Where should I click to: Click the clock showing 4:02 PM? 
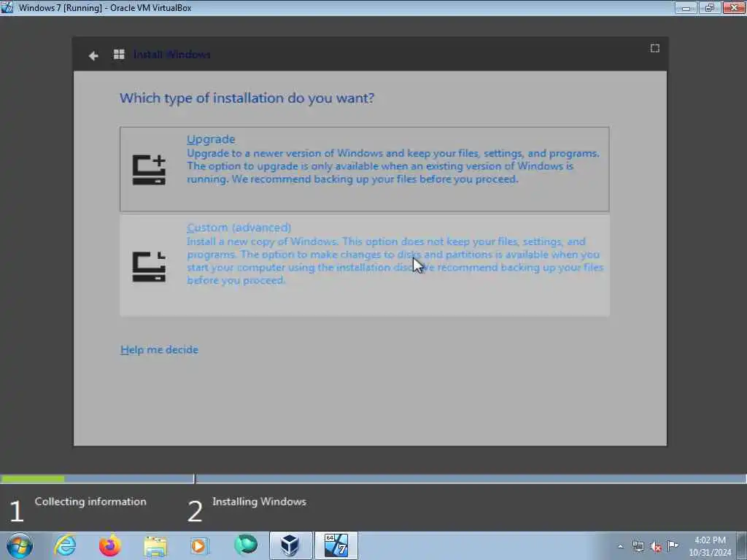[710, 540]
